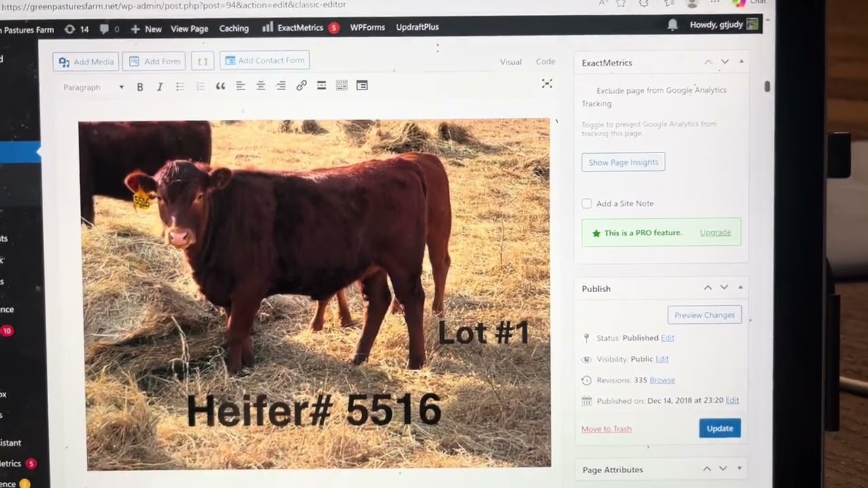Move Page Attributes panel up

(707, 468)
